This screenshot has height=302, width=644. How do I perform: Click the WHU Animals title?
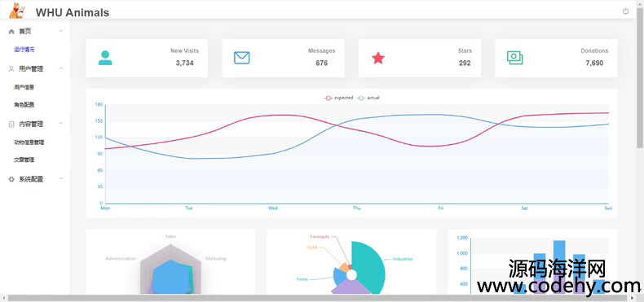point(73,13)
